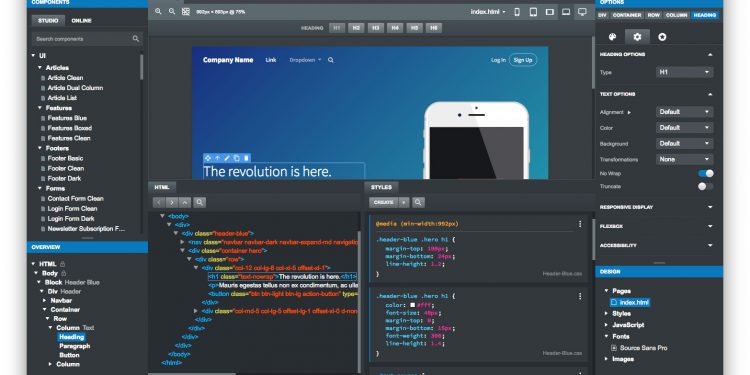Click the Sign Up button in the preview
The image size is (750, 375).
pos(523,60)
